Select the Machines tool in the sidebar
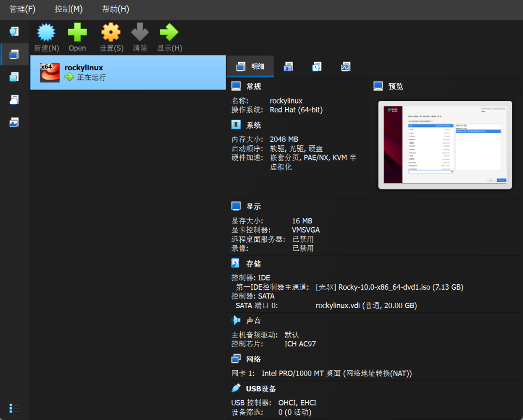The width and height of the screenshot is (523, 420). (x=14, y=54)
